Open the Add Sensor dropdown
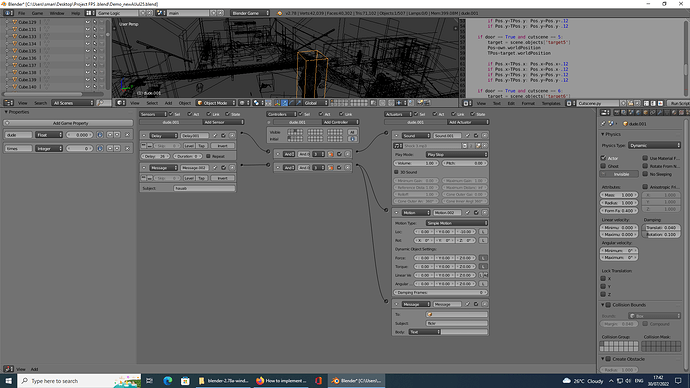The width and height of the screenshot is (690, 388). coord(223,122)
